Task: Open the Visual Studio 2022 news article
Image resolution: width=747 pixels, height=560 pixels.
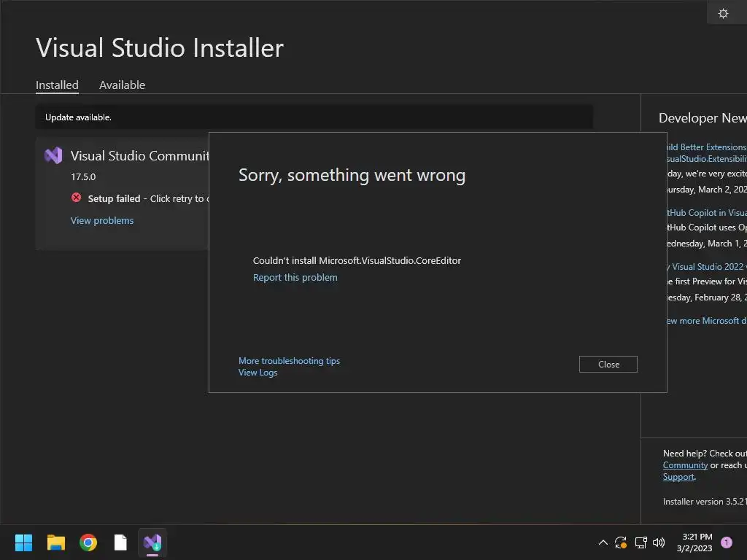Action: tap(707, 267)
